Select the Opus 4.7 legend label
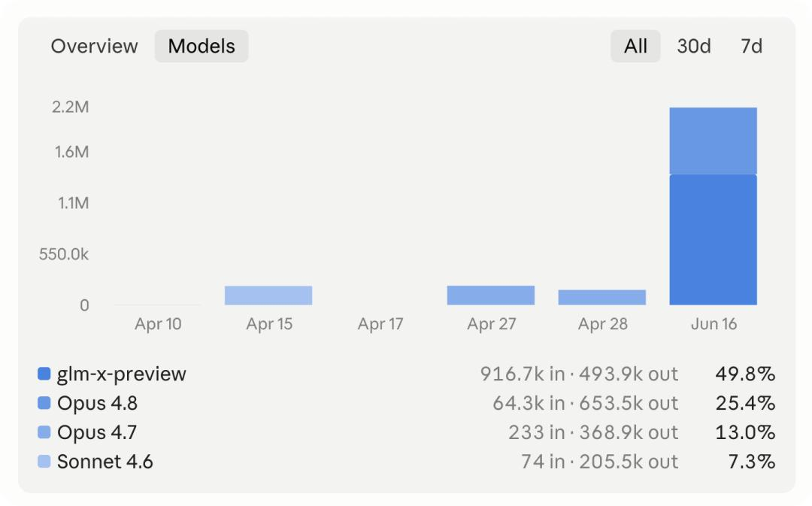Image resolution: width=812 pixels, height=506 pixels. coord(97,432)
